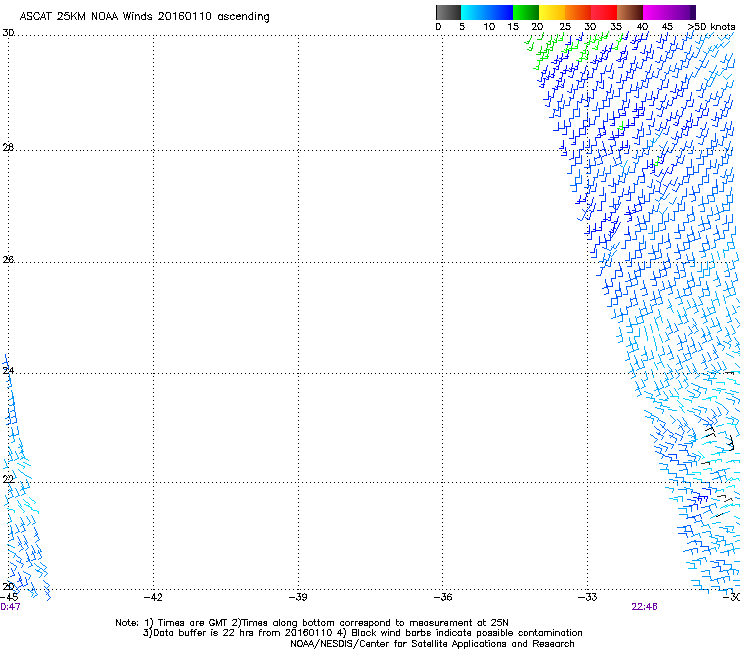Click the title text 'ASCAT 25KM NOAA Winds 20160110 ascending'
740x650 pixels.
click(x=144, y=17)
